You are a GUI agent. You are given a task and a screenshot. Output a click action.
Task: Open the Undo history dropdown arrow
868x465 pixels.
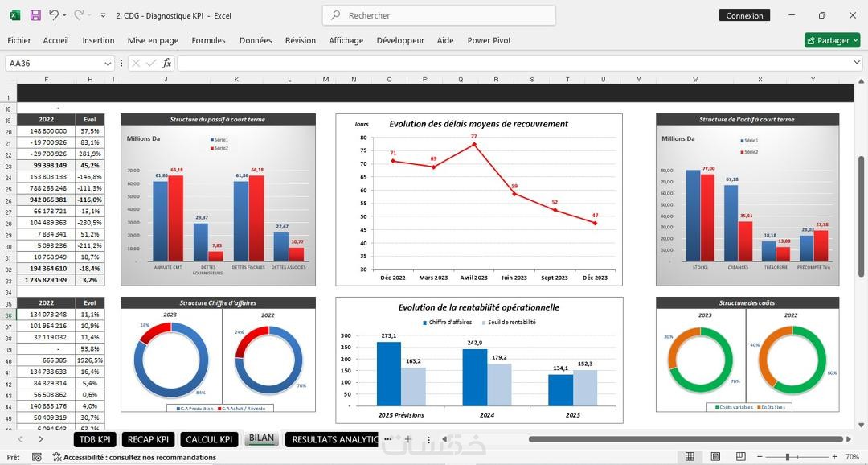[x=65, y=15]
